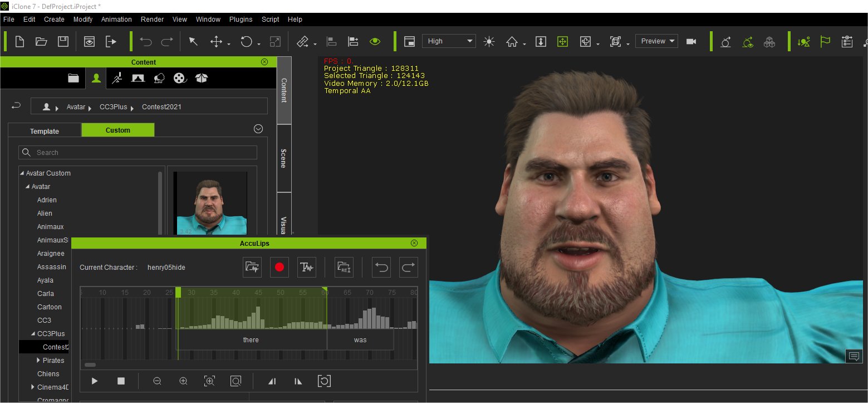This screenshot has width=868, height=403.
Task: Choose the Rotate tool
Action: [246, 41]
